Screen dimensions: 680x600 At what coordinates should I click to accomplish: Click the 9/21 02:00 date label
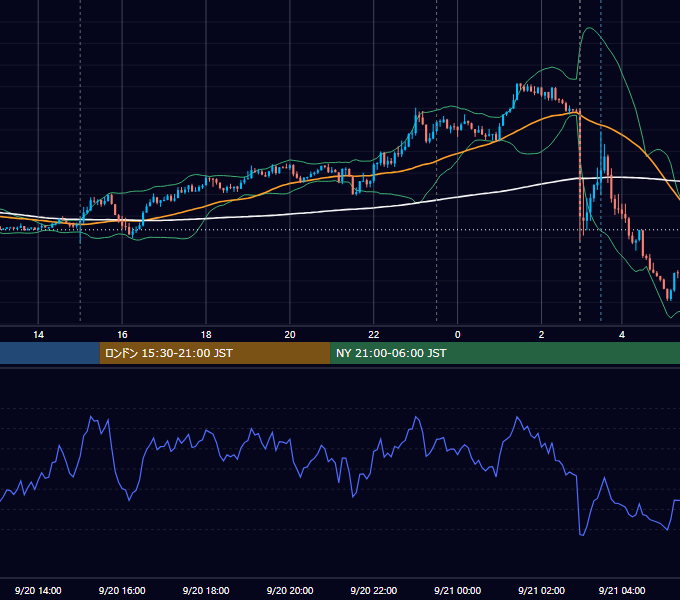pos(541,590)
